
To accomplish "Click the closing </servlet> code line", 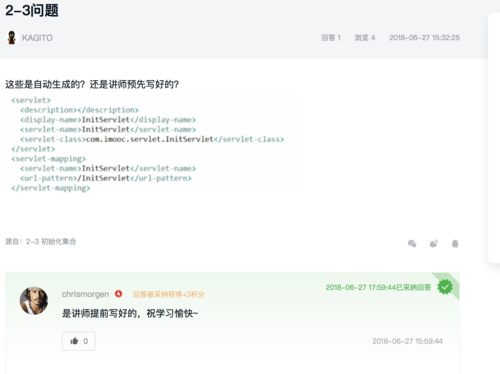I will [33, 149].
